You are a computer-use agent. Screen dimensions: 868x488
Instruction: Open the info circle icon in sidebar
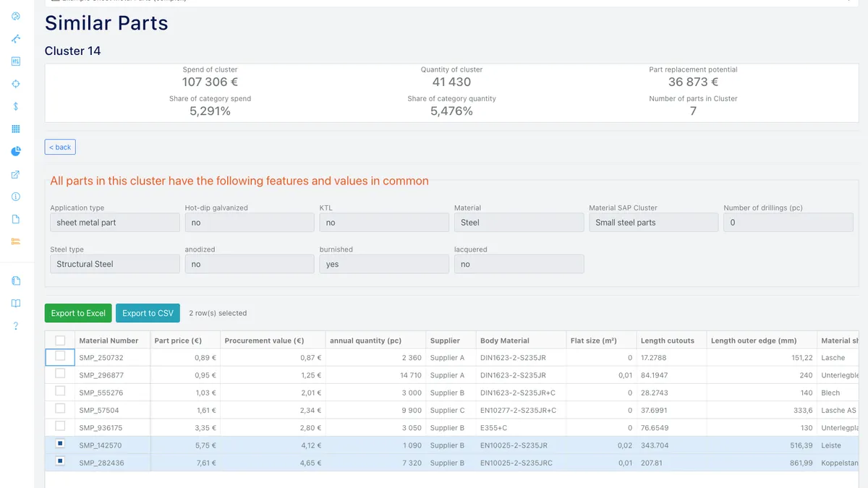[x=15, y=196]
